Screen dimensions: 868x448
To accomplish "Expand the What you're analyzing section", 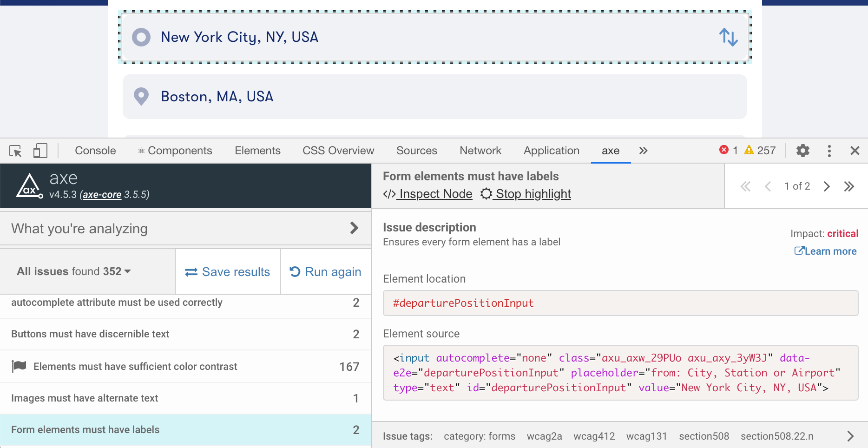I will tap(355, 228).
